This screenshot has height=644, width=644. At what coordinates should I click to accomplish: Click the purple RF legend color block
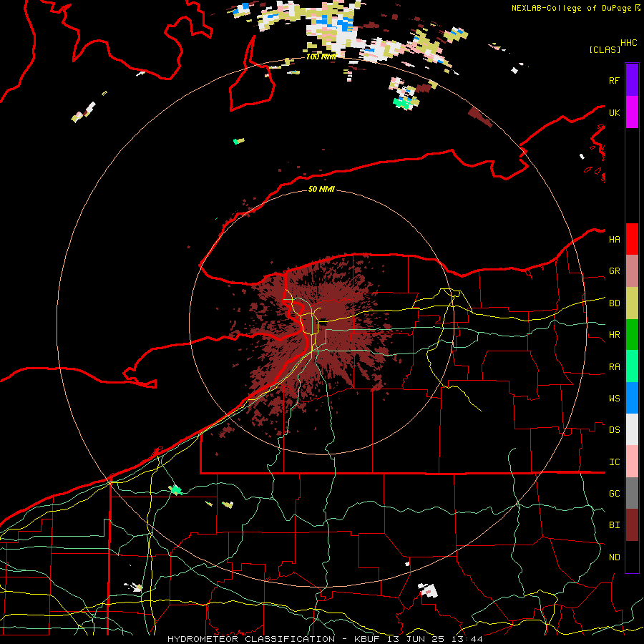tap(632, 80)
